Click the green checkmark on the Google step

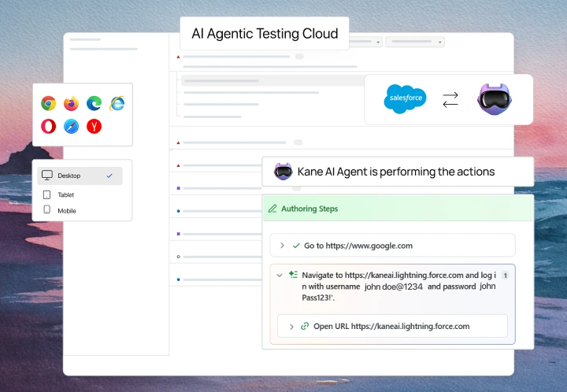(296, 246)
